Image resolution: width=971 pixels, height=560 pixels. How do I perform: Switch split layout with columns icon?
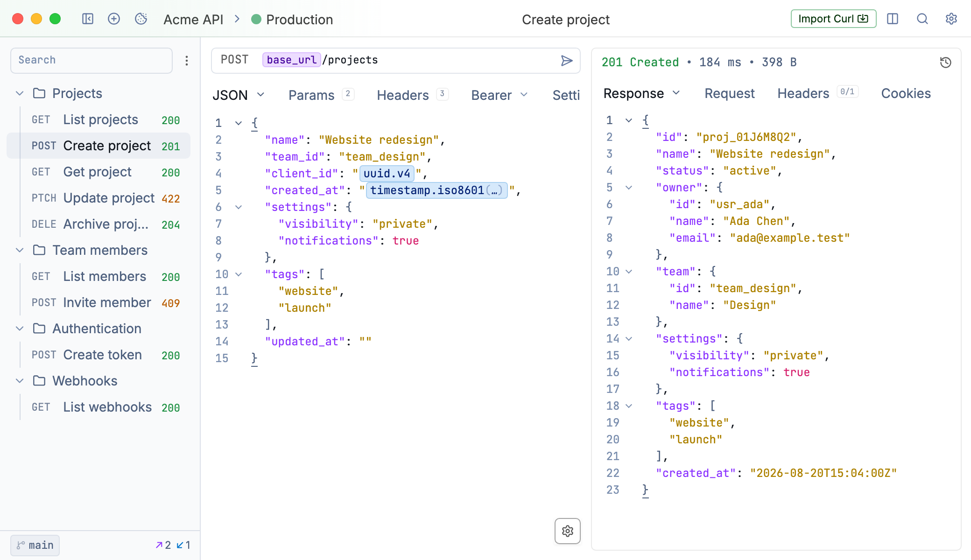pos(893,19)
